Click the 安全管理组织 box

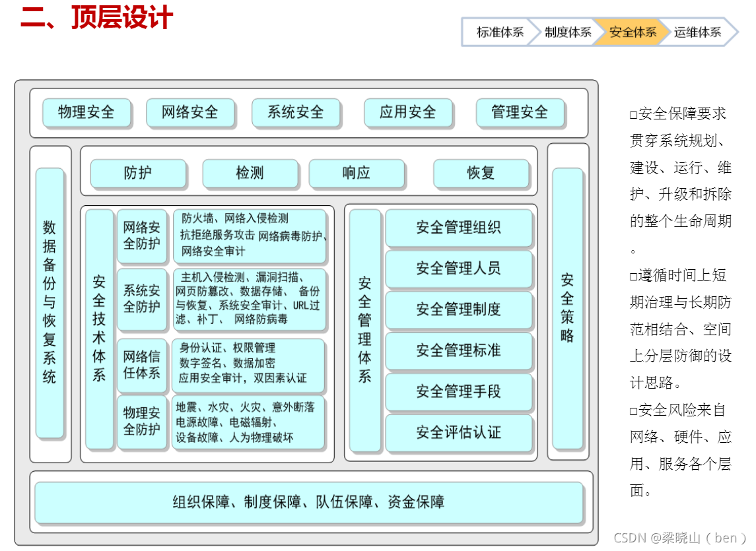tap(458, 228)
